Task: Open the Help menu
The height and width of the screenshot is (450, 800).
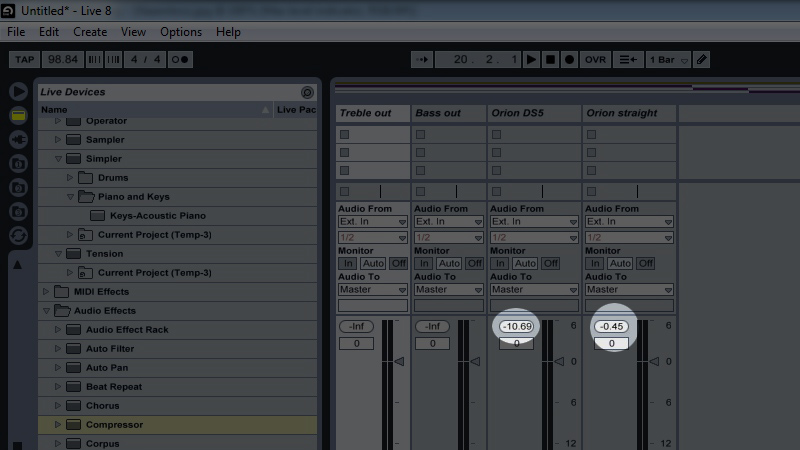Action: click(228, 32)
